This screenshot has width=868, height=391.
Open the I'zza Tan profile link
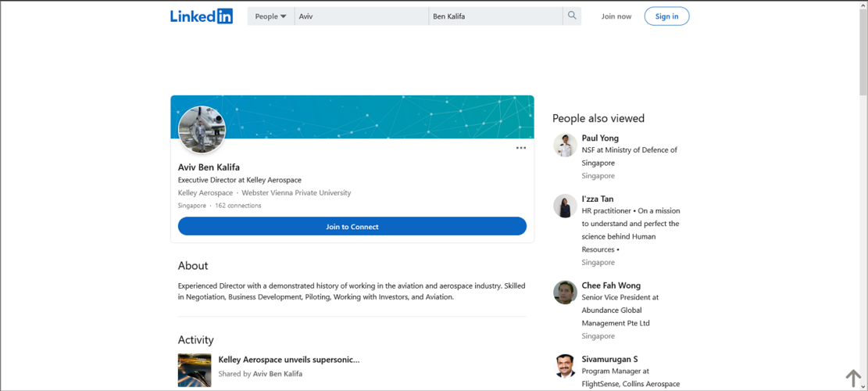click(598, 199)
